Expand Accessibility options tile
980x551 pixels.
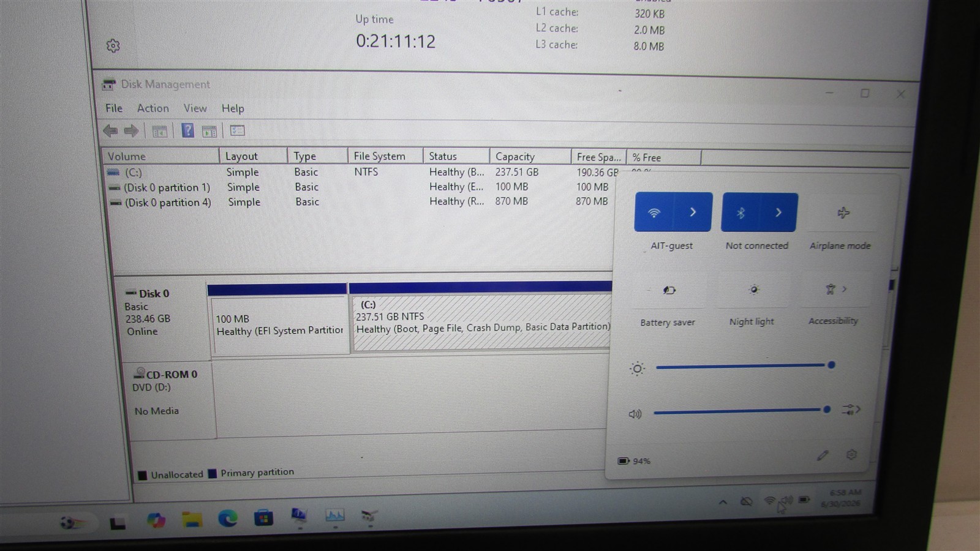click(836, 289)
